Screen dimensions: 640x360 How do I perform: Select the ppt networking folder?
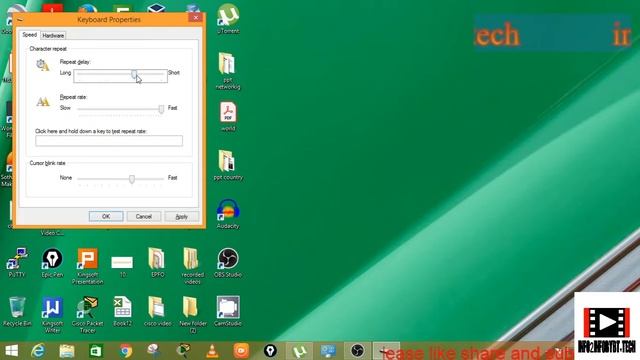[x=228, y=71]
